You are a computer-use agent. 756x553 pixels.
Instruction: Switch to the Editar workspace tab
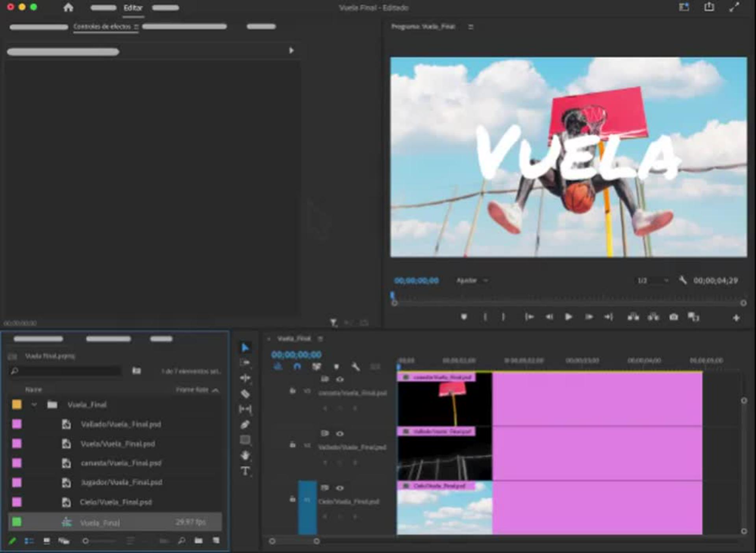click(x=133, y=8)
